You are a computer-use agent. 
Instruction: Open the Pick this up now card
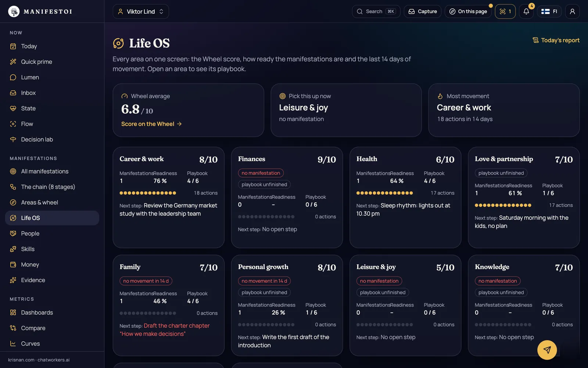click(346, 110)
